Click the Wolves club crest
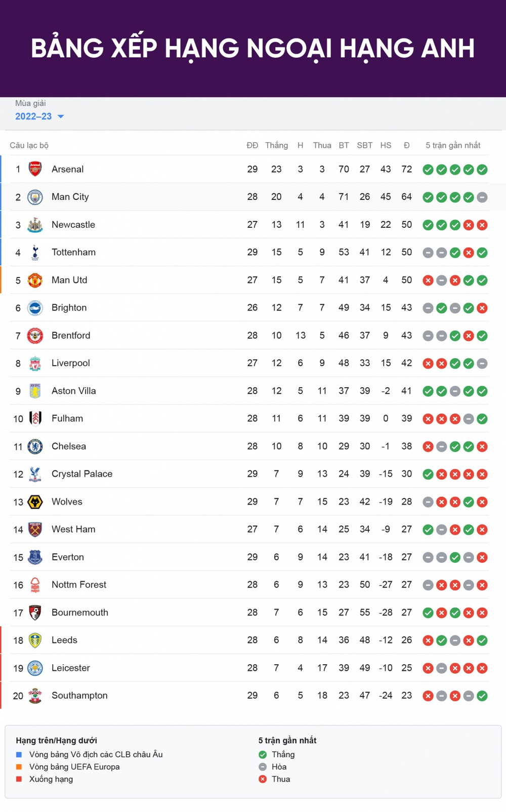 tap(35, 502)
